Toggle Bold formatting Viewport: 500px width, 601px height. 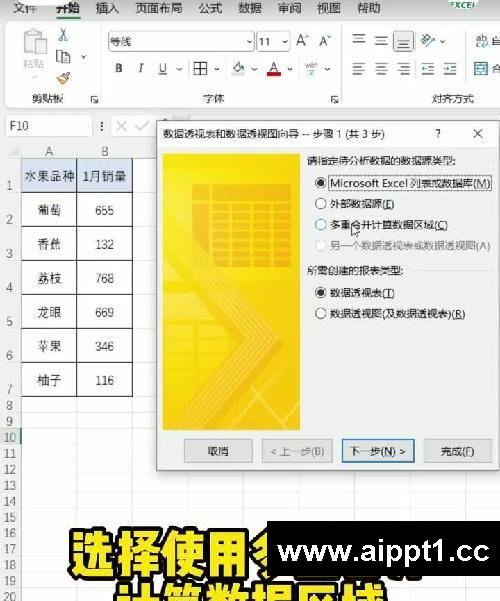pyautogui.click(x=119, y=69)
